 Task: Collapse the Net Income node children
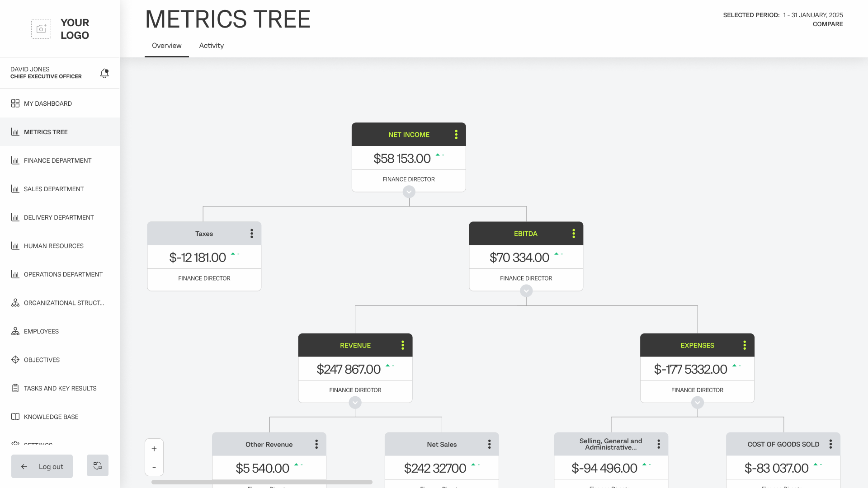point(409,192)
